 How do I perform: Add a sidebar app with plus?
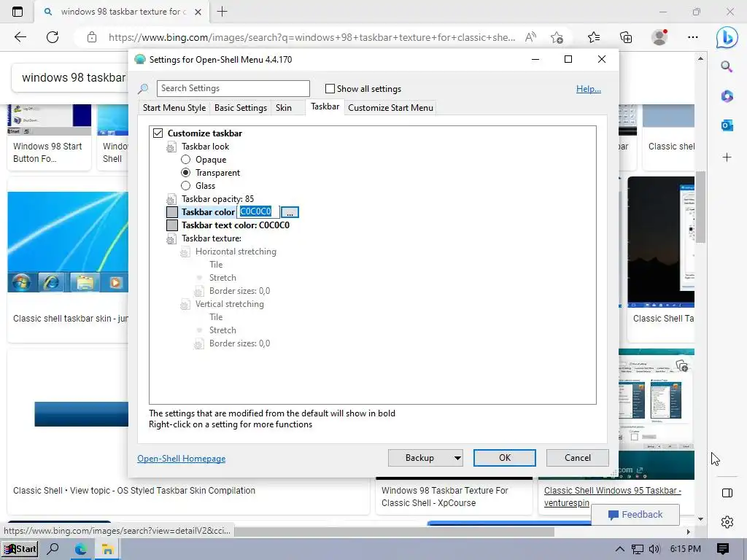(727, 157)
